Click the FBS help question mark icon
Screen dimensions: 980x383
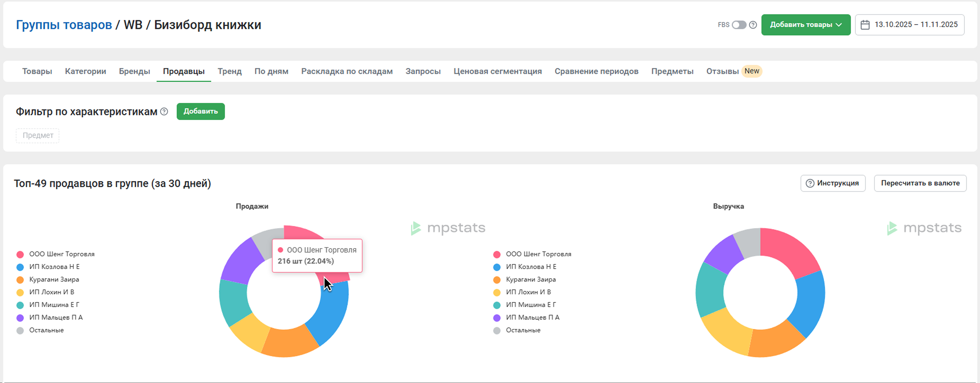(x=752, y=25)
